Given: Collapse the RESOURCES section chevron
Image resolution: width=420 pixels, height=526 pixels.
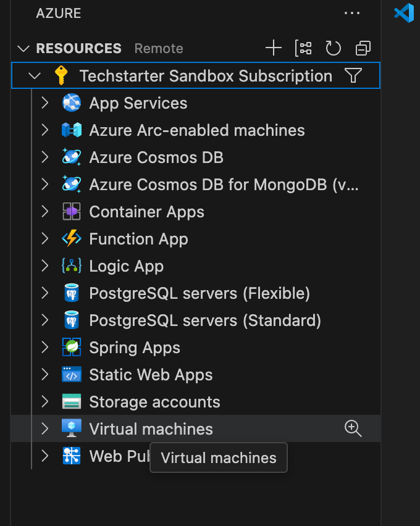Looking at the screenshot, I should (23, 48).
